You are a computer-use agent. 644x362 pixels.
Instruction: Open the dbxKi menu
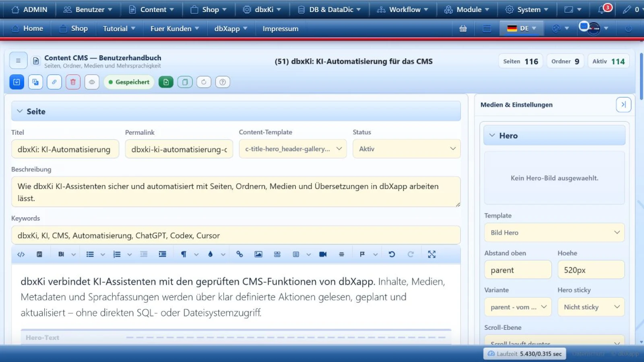tap(262, 9)
